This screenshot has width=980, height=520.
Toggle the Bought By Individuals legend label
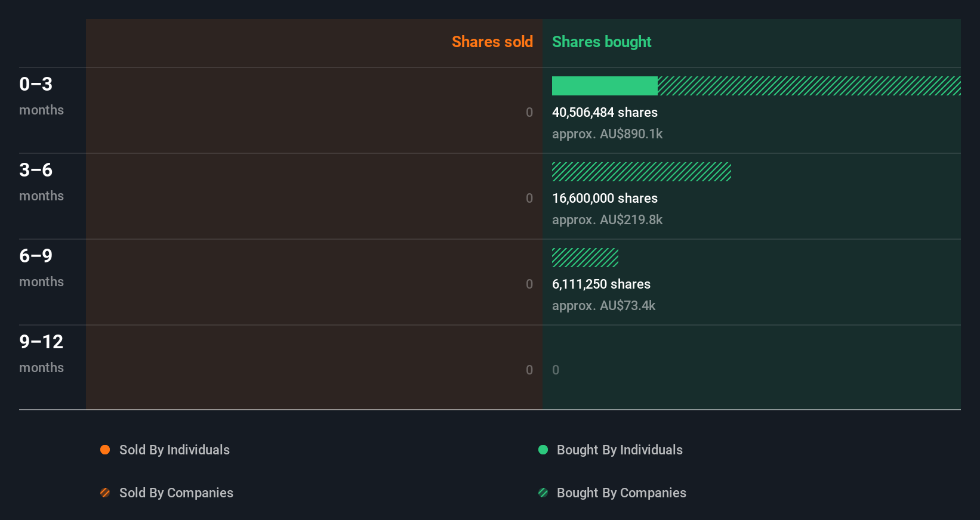620,450
